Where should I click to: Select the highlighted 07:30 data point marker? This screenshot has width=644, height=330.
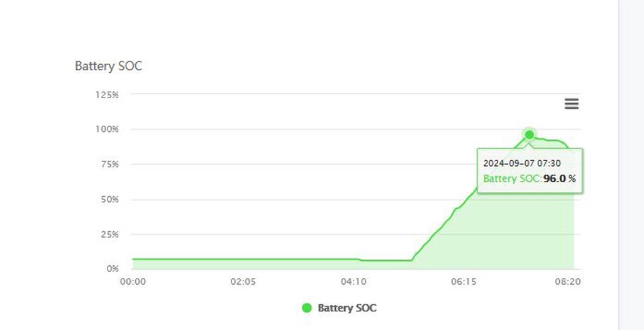pyautogui.click(x=530, y=135)
